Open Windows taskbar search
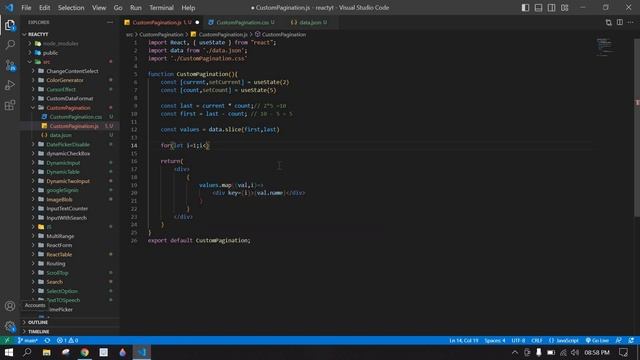 (27, 352)
